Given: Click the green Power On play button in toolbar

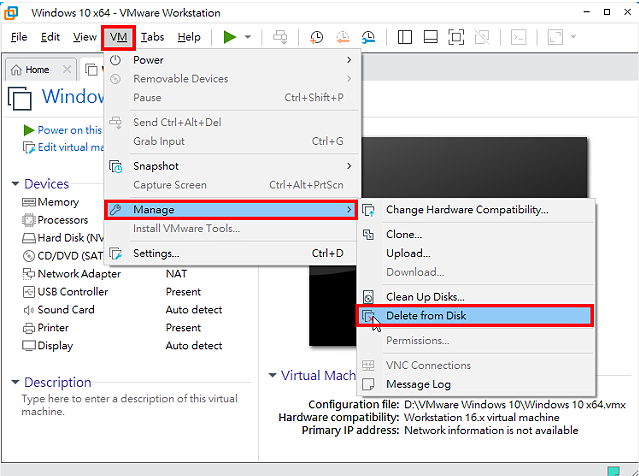Looking at the screenshot, I should click(230, 37).
